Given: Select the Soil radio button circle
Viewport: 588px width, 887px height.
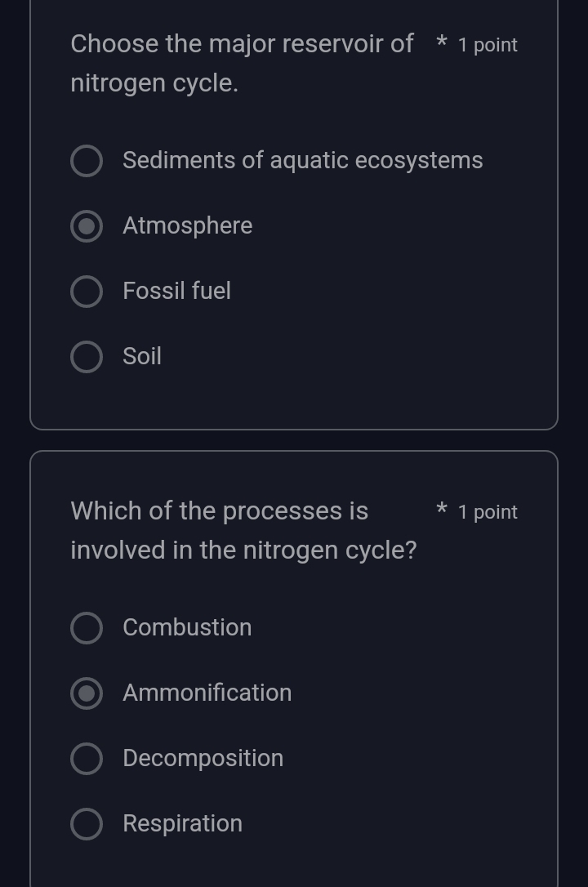Looking at the screenshot, I should click(87, 357).
